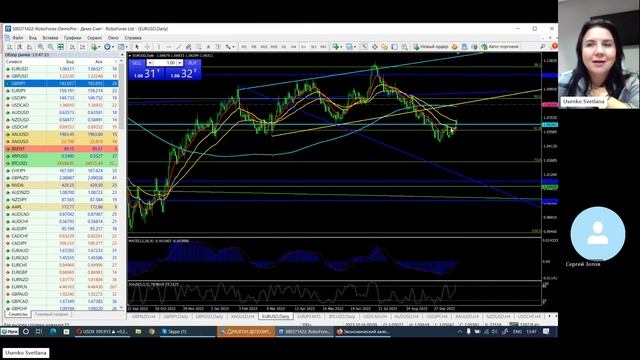The image size is (640, 360).
Task: Toggle the Авто-торговля button
Action: click(500, 47)
